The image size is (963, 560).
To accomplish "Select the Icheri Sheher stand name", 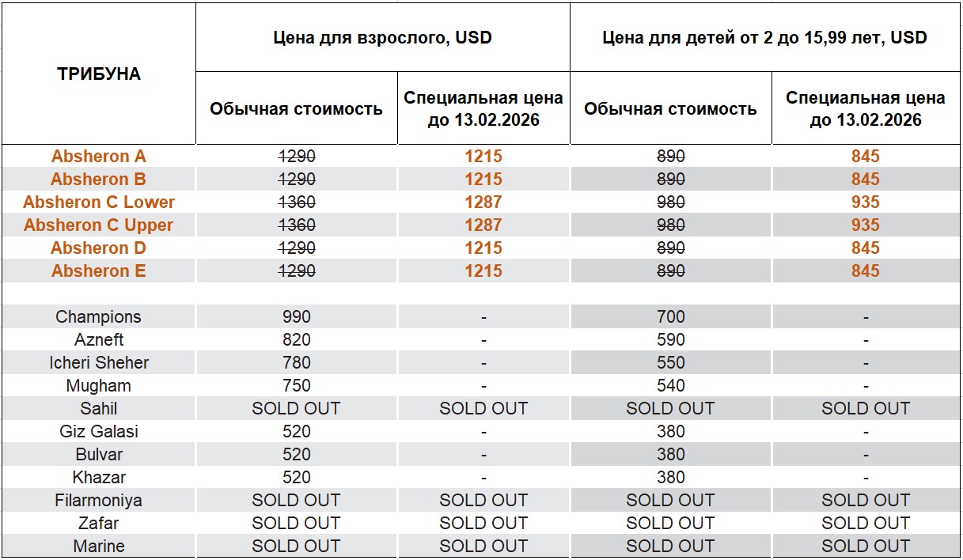I will [x=99, y=363].
